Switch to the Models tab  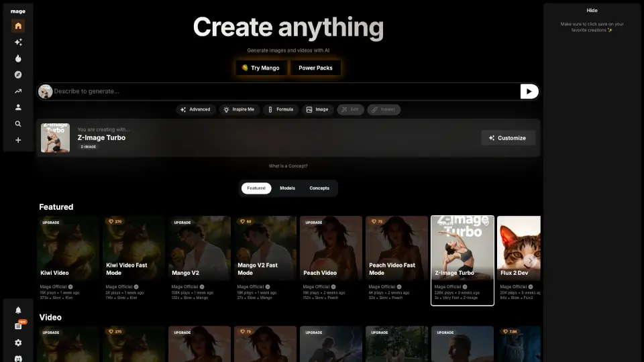287,188
